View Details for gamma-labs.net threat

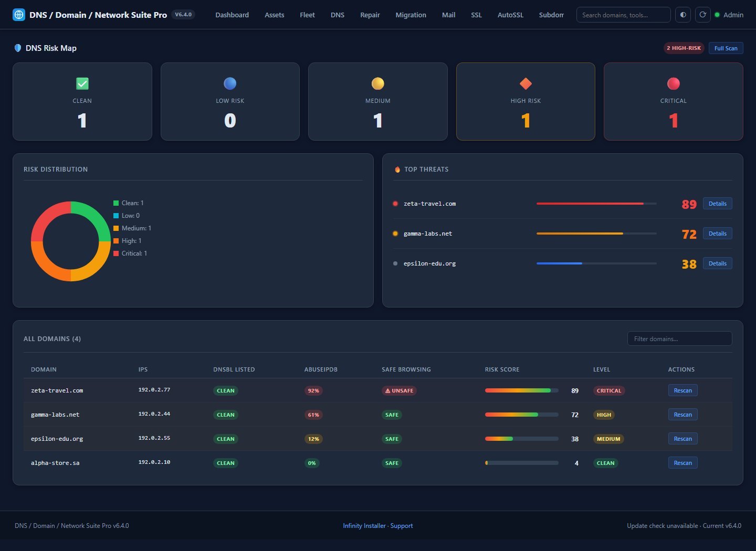click(717, 234)
